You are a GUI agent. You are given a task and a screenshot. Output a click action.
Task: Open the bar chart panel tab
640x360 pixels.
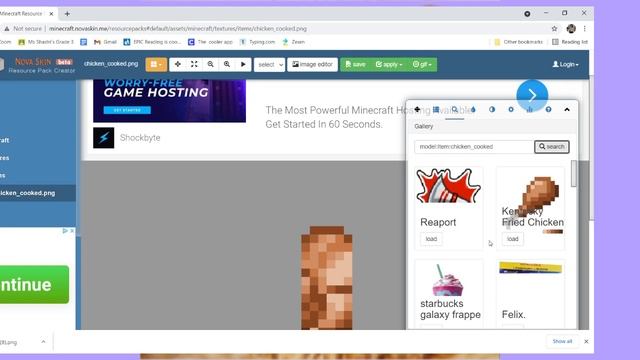[x=529, y=109]
